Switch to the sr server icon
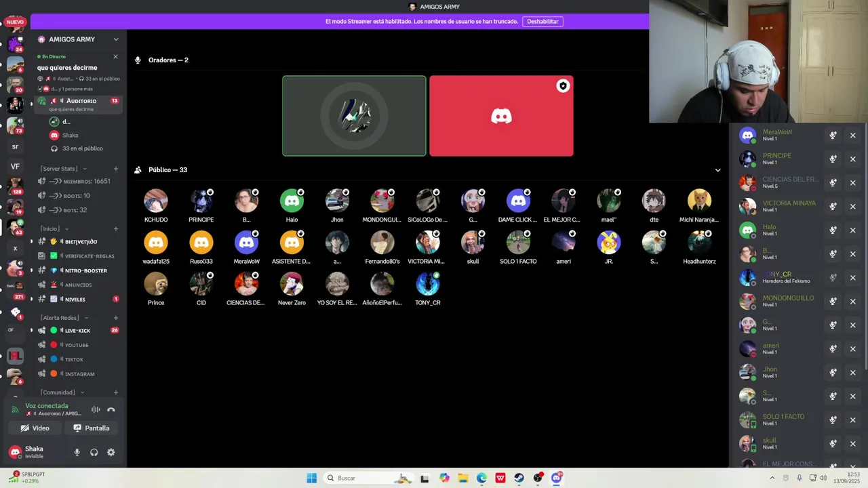 tap(15, 146)
